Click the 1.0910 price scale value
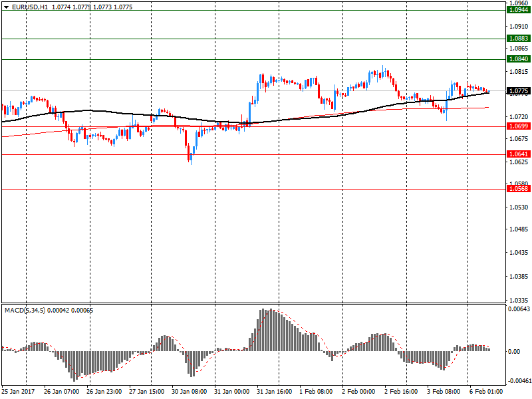The height and width of the screenshot is (399, 532). [519, 26]
